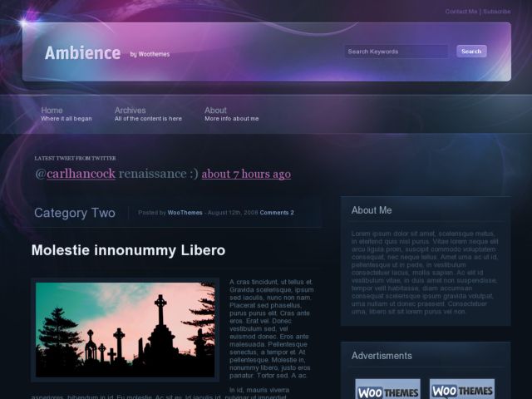Image resolution: width=532 pixels, height=399 pixels.
Task: Click the About Me widget heading
Action: [372, 210]
